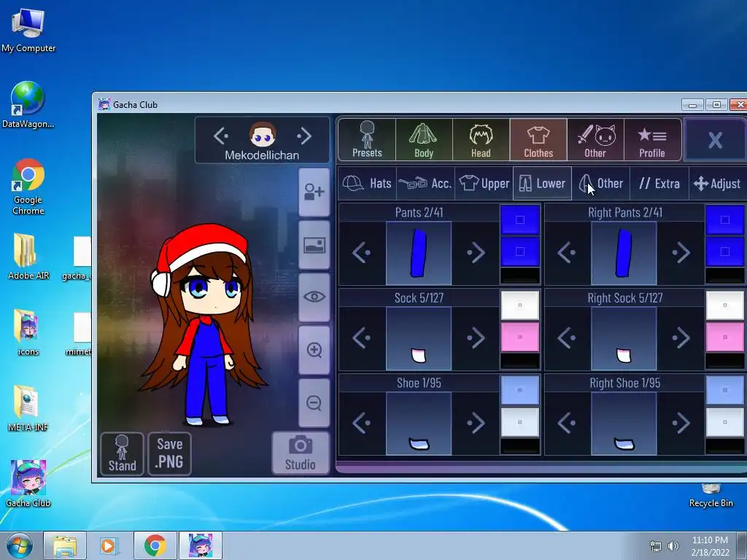Select the Lower clothing sub-tab

coord(542,183)
